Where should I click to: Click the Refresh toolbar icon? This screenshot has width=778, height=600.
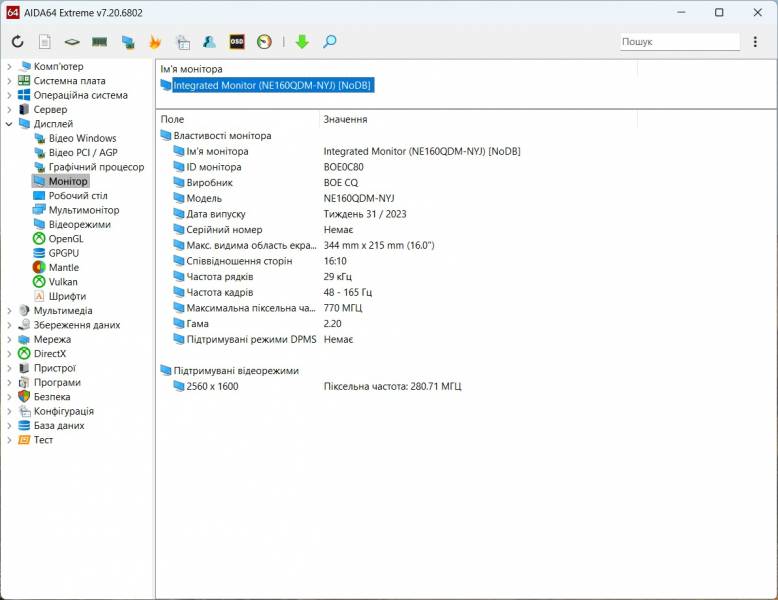click(18, 42)
